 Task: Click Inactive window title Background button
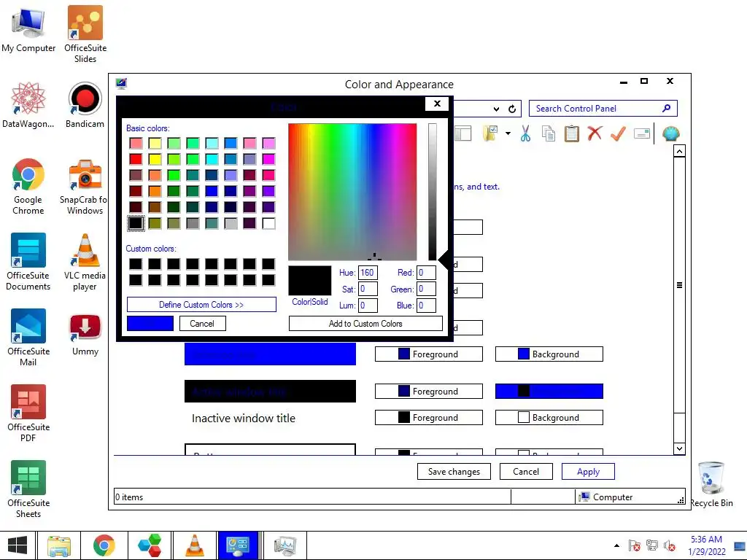(549, 418)
